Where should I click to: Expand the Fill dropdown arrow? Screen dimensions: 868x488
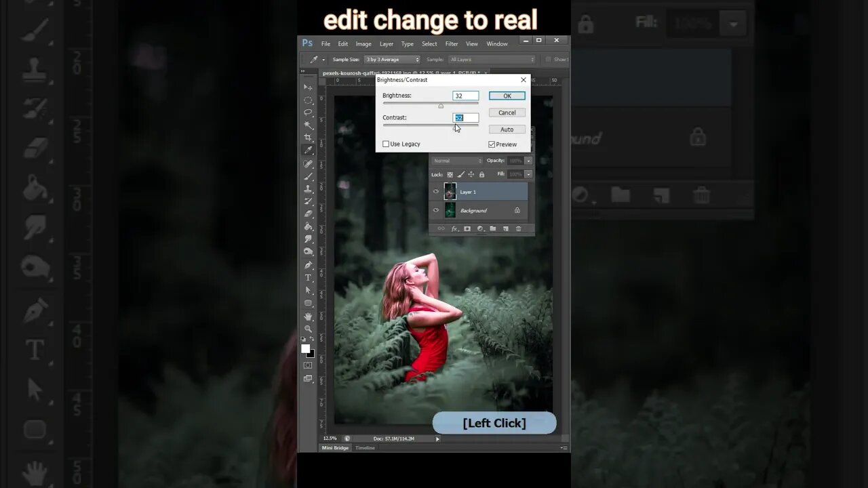click(x=528, y=174)
